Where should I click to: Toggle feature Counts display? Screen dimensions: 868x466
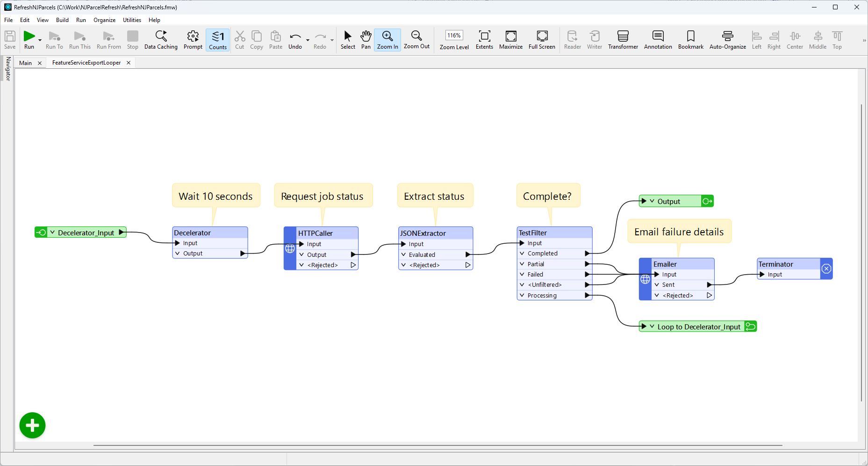tap(218, 40)
